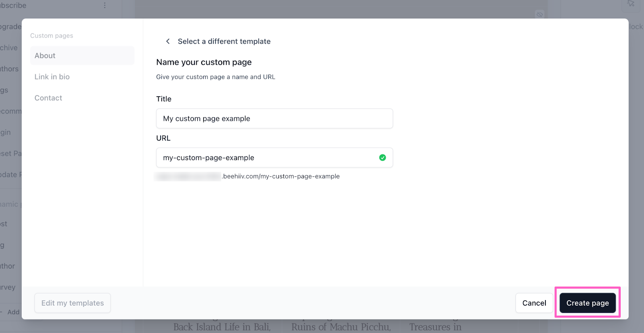
Task: Click the Archive item in background sidebar
Action: pos(9,48)
